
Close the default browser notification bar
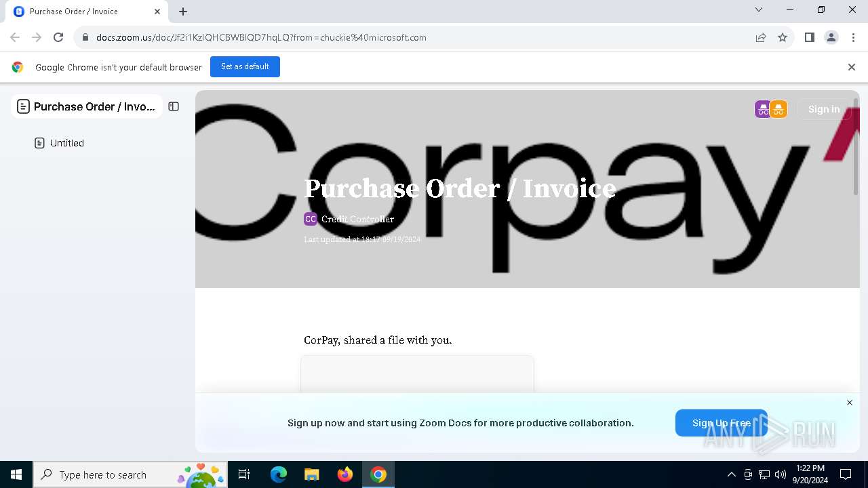[851, 67]
